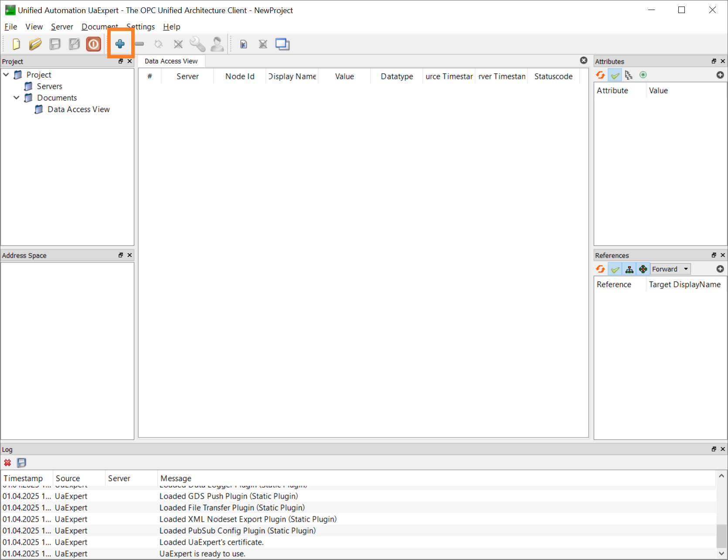The height and width of the screenshot is (560, 728).
Task: Select the Data Access View tab
Action: (x=171, y=61)
